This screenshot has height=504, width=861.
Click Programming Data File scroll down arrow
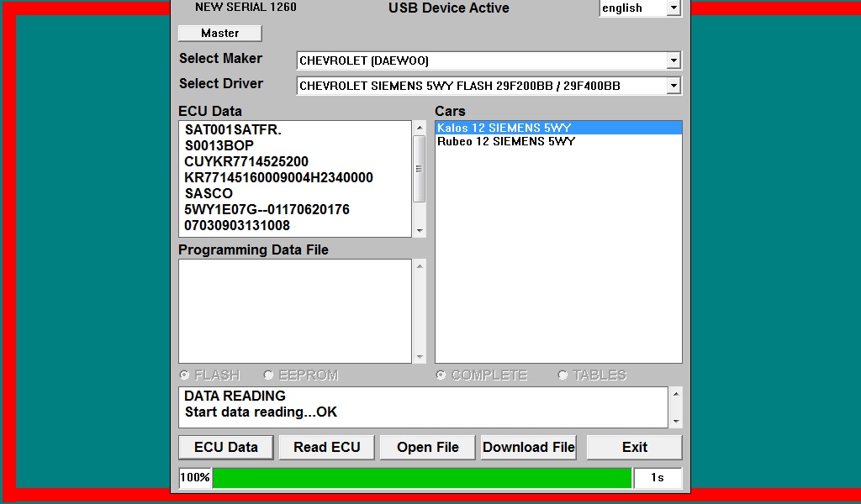click(x=420, y=357)
